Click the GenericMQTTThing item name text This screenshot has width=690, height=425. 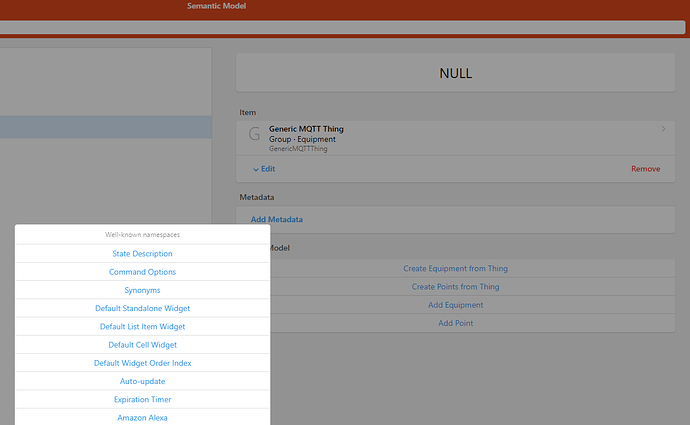(298, 149)
